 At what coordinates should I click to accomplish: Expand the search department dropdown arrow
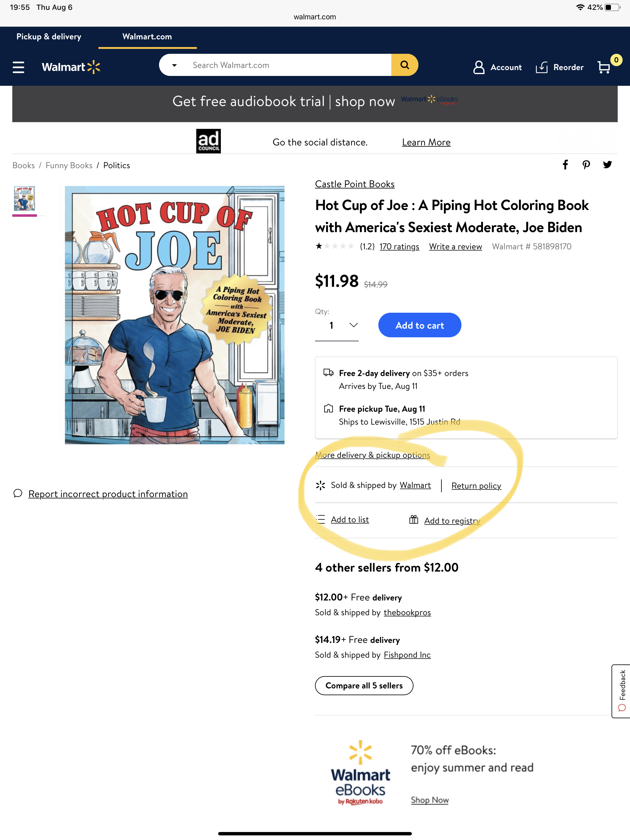(174, 65)
